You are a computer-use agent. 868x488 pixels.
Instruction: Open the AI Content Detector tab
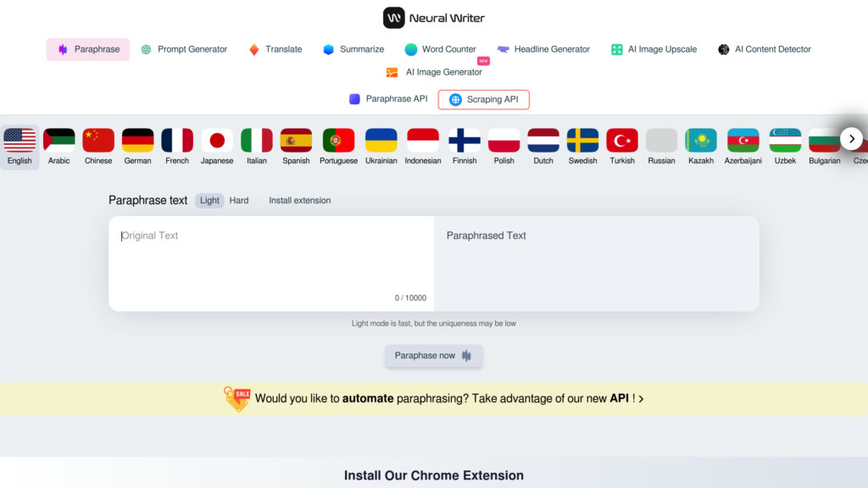pos(764,49)
